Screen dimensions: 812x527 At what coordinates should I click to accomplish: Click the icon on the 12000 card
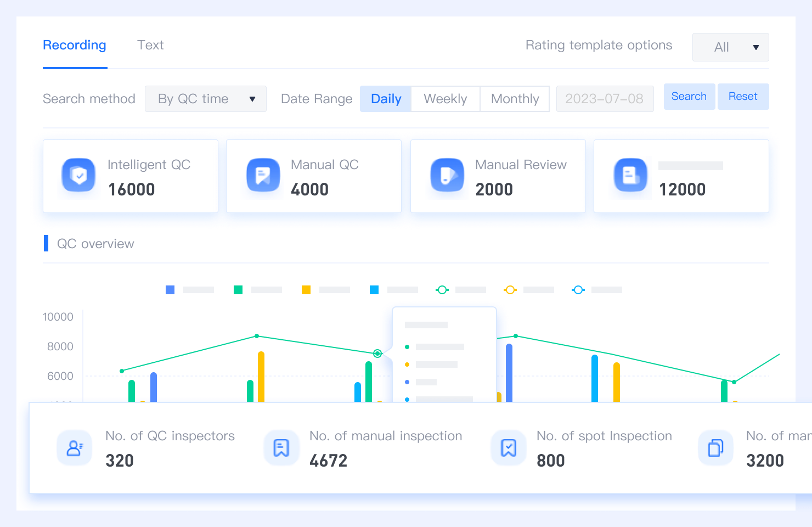point(631,176)
